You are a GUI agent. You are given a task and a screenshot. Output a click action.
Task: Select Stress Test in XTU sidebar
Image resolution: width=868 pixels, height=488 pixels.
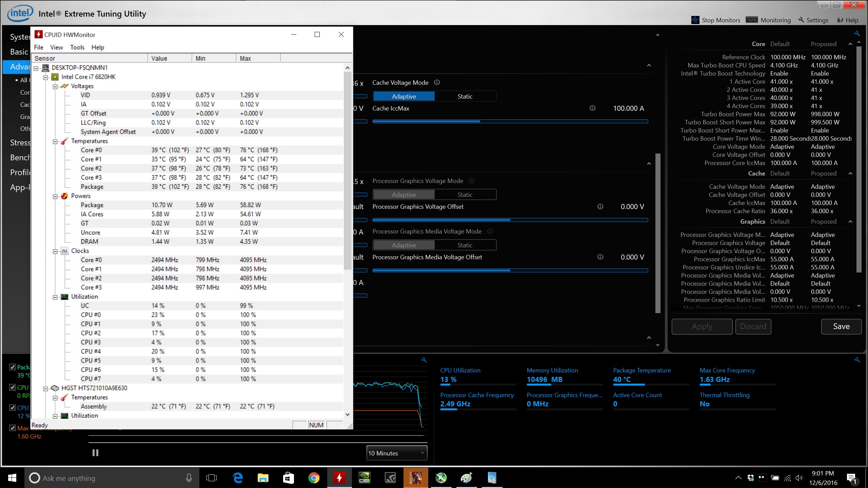(x=20, y=143)
